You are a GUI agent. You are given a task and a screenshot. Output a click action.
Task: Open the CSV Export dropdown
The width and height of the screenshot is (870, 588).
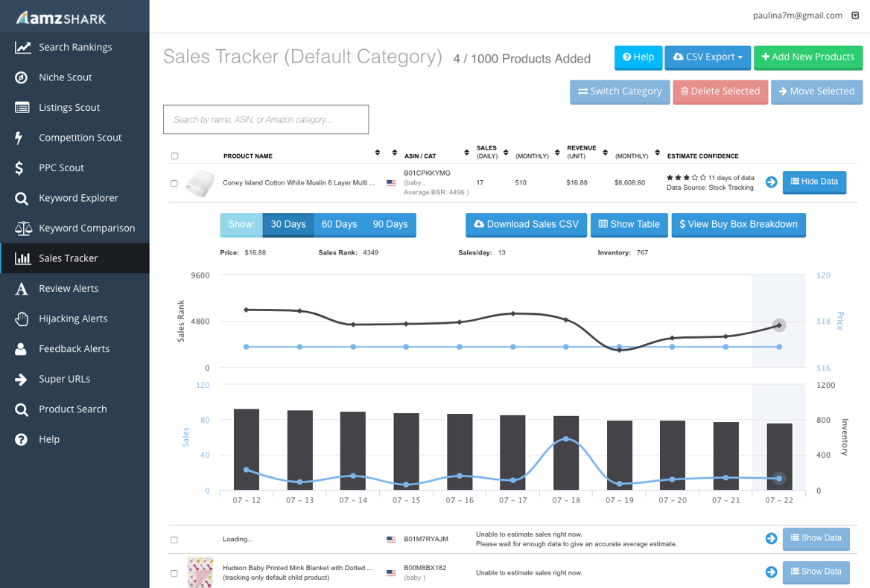pyautogui.click(x=708, y=57)
